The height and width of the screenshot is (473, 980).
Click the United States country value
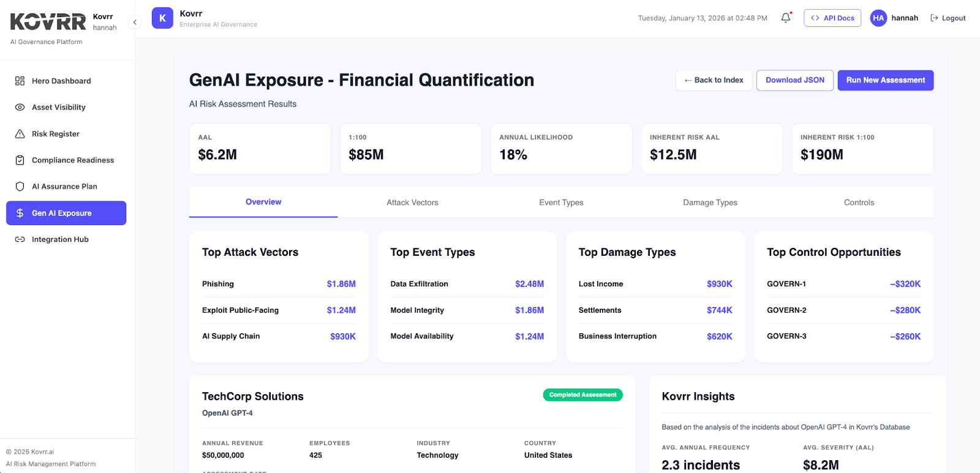548,455
